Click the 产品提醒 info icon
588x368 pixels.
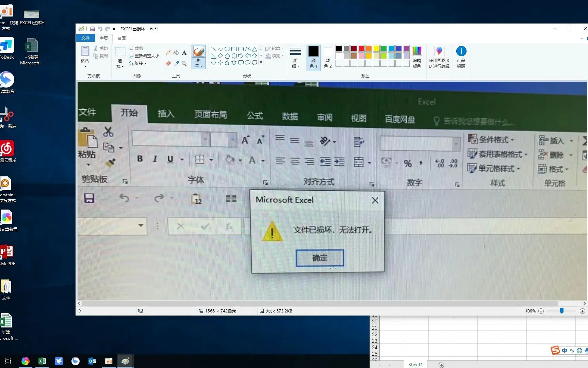tap(461, 51)
